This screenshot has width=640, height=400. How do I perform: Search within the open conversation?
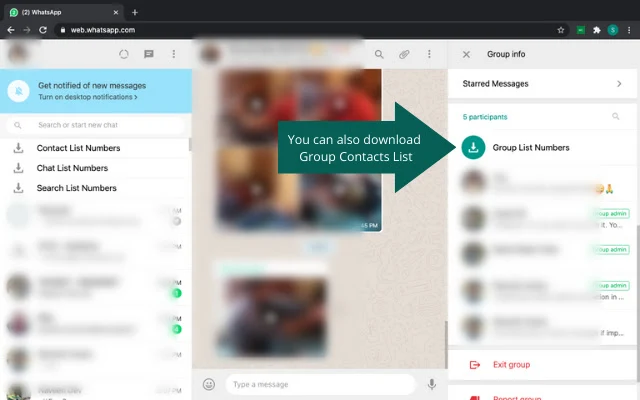379,54
